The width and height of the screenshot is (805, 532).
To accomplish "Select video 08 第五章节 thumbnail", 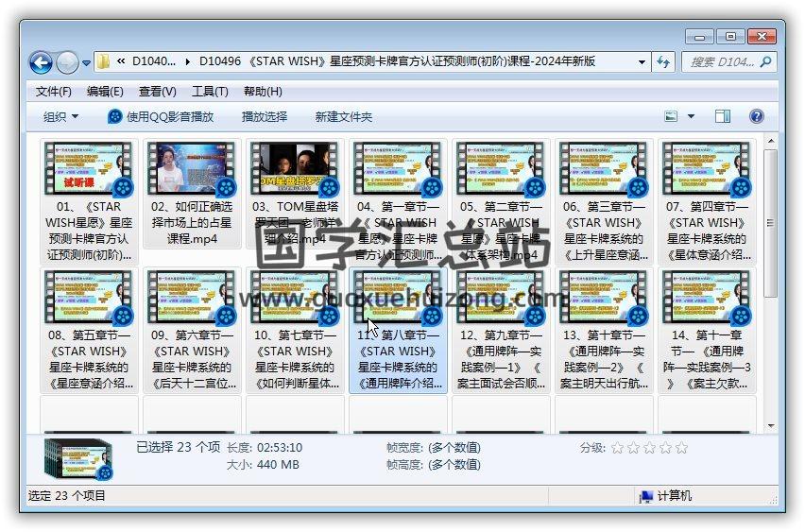I will pyautogui.click(x=89, y=297).
